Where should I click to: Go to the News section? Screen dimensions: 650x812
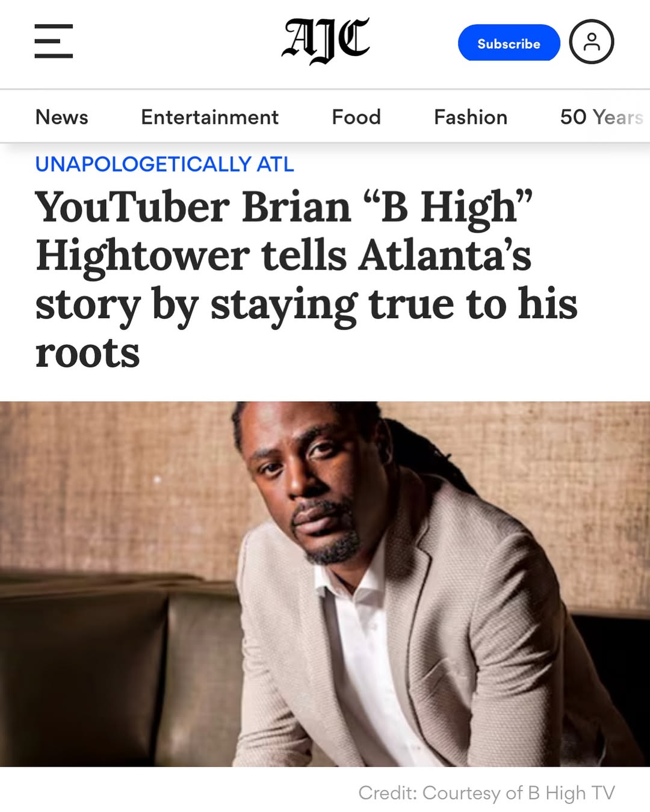pyautogui.click(x=62, y=117)
